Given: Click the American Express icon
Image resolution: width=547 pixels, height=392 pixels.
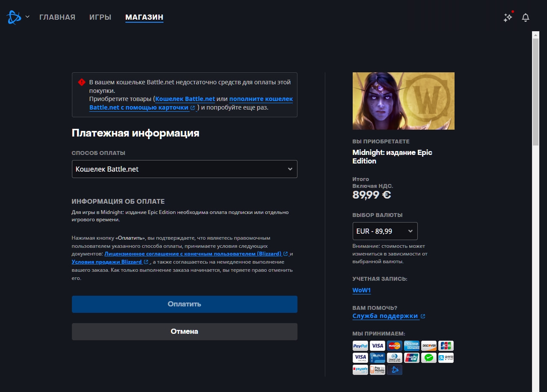Looking at the screenshot, I should click(412, 346).
